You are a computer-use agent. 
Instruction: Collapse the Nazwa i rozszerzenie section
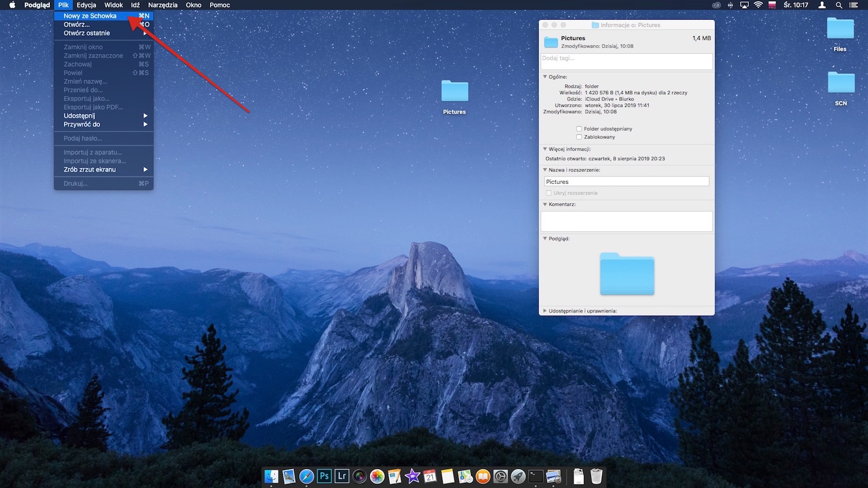[545, 169]
